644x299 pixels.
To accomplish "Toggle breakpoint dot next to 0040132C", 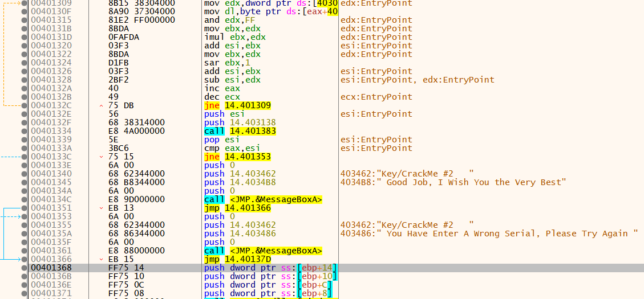I will (24, 105).
